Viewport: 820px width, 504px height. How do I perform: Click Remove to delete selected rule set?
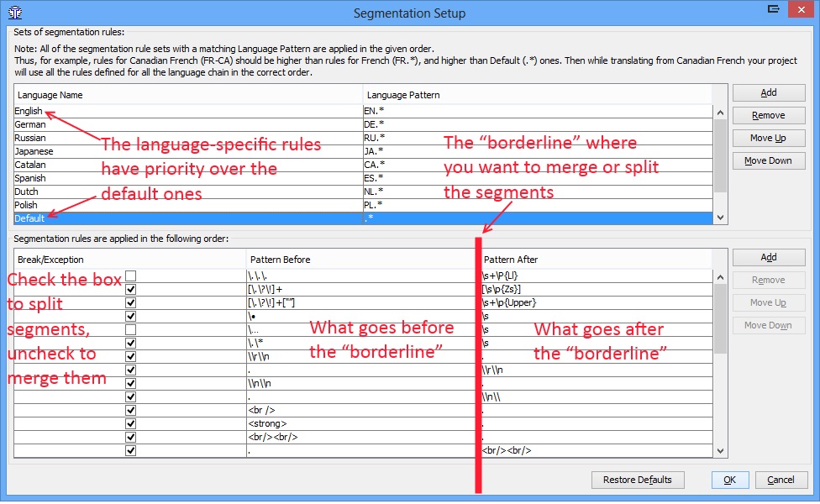pos(768,115)
